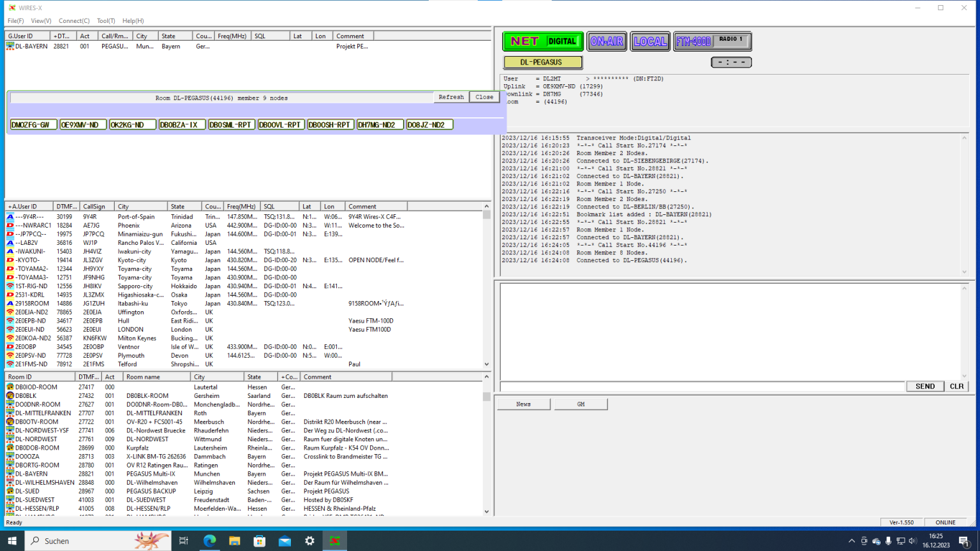The width and height of the screenshot is (980, 551).
Task: Click the GM button
Action: pos(580,403)
